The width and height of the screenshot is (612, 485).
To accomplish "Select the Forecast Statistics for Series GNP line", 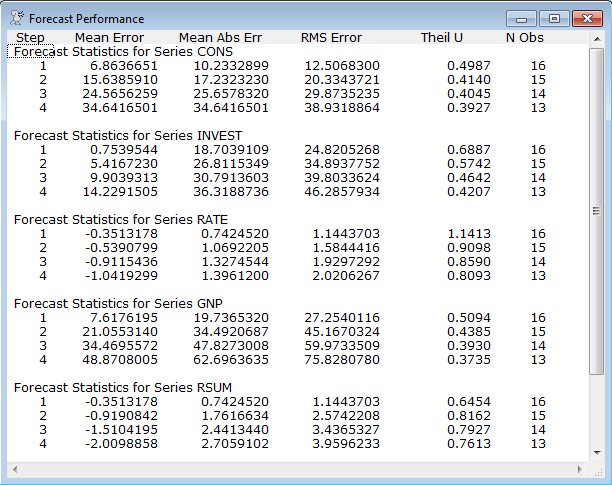I will tap(117, 302).
